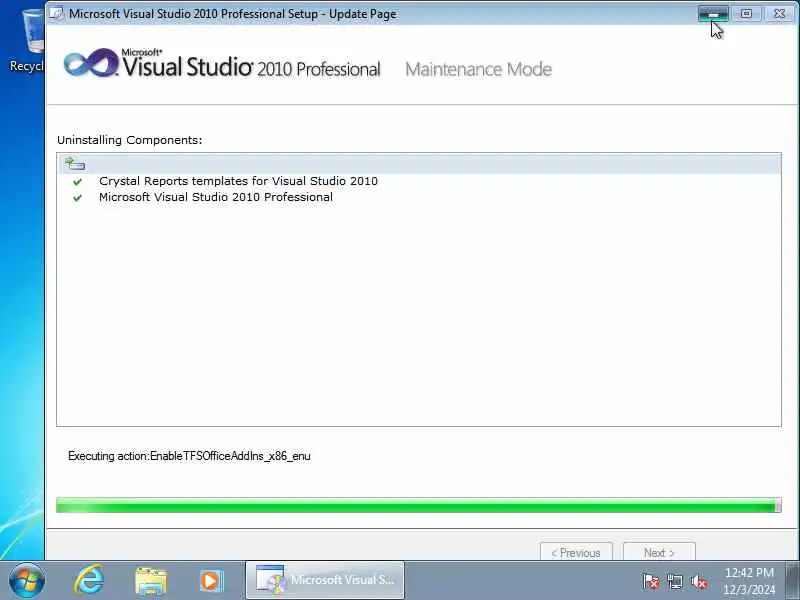Open the clock showing 12:42 PM

749,581
